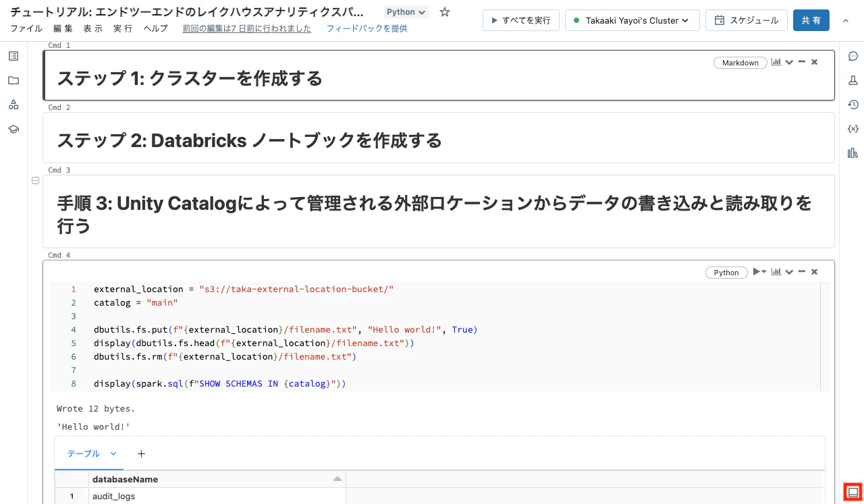Screen dimensions: 864x504
Task: Open the 実行 menu
Action: [x=123, y=28]
